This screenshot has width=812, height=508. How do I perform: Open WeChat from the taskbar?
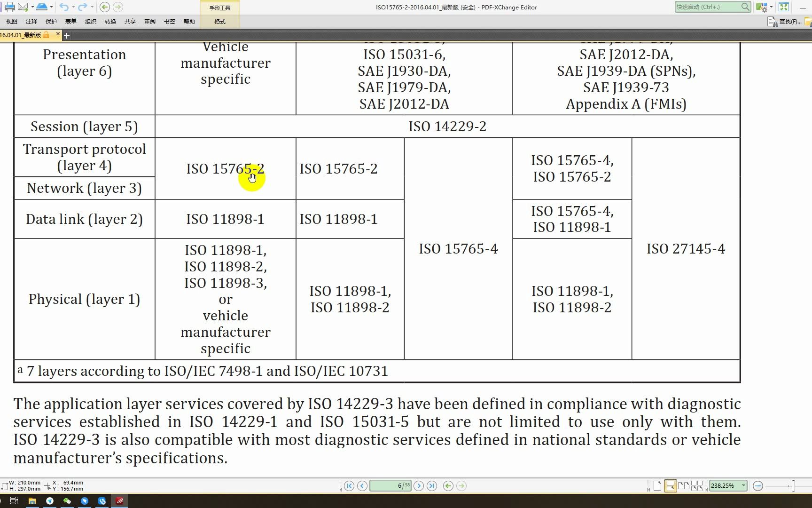coord(67,501)
